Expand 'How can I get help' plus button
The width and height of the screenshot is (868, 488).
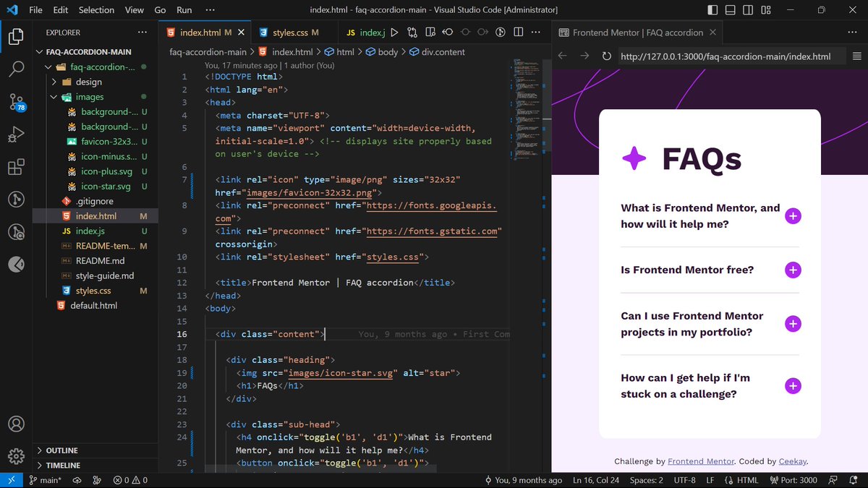click(x=793, y=386)
